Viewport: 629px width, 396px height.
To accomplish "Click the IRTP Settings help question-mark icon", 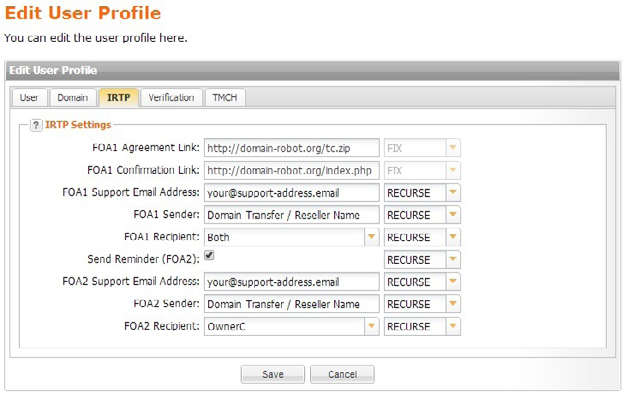I will click(x=36, y=125).
